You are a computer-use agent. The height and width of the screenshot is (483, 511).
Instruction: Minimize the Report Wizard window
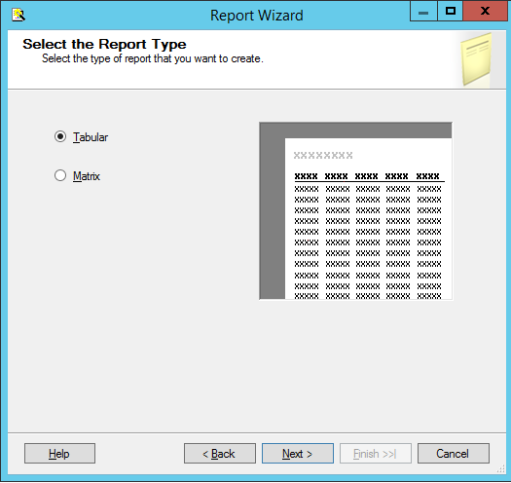[x=423, y=11]
